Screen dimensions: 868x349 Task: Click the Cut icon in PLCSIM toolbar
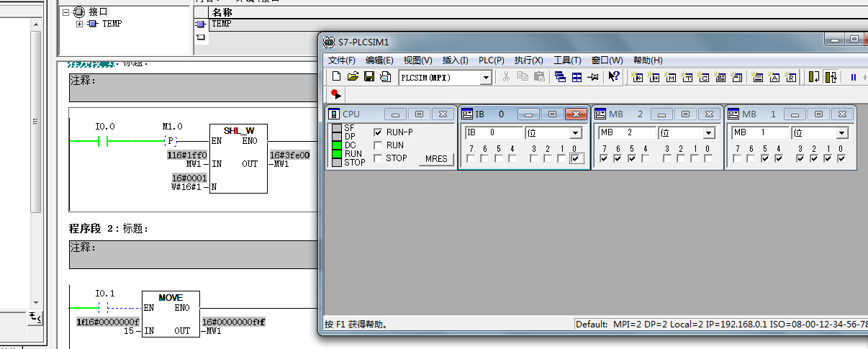click(x=506, y=77)
